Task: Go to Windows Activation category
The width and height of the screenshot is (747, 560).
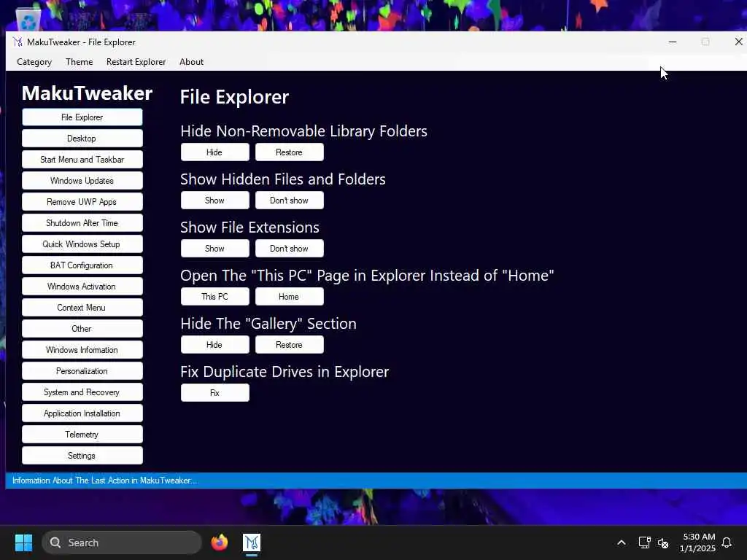Action: 82,286
